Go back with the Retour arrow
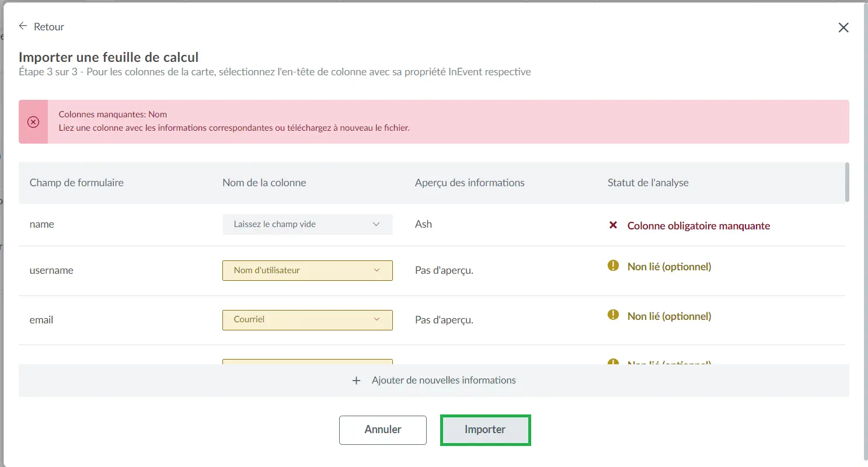The width and height of the screenshot is (868, 467). coord(23,26)
